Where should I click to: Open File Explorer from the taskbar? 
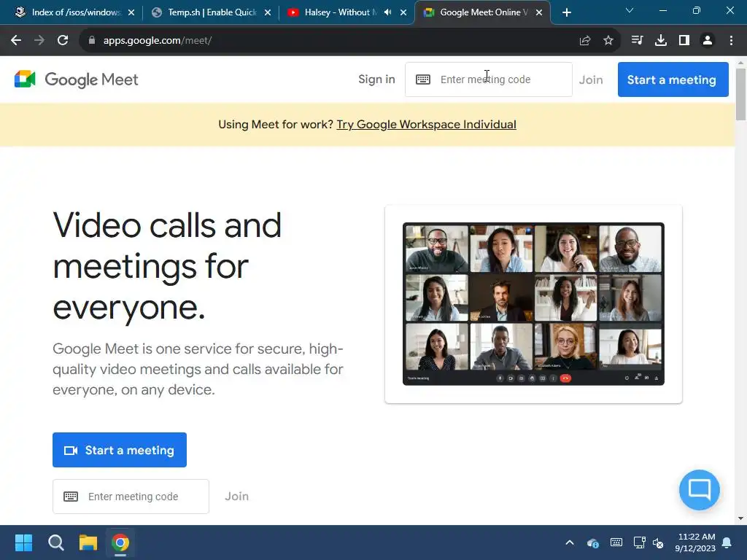click(88, 542)
